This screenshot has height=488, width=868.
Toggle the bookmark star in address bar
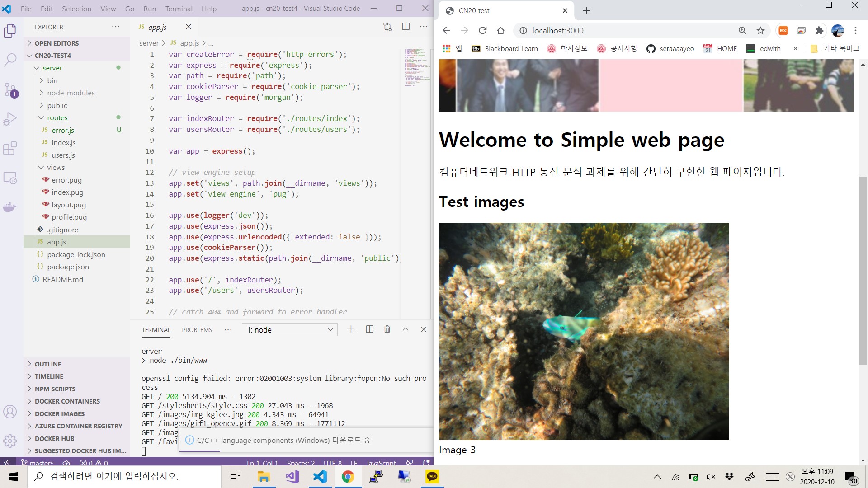(x=761, y=30)
